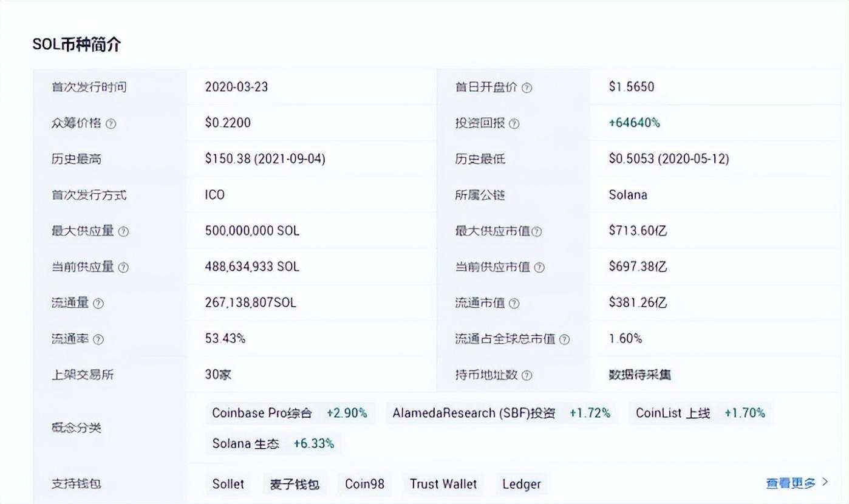Click help icon next to 流通率
This screenshot has height=504, width=849.
[98, 339]
